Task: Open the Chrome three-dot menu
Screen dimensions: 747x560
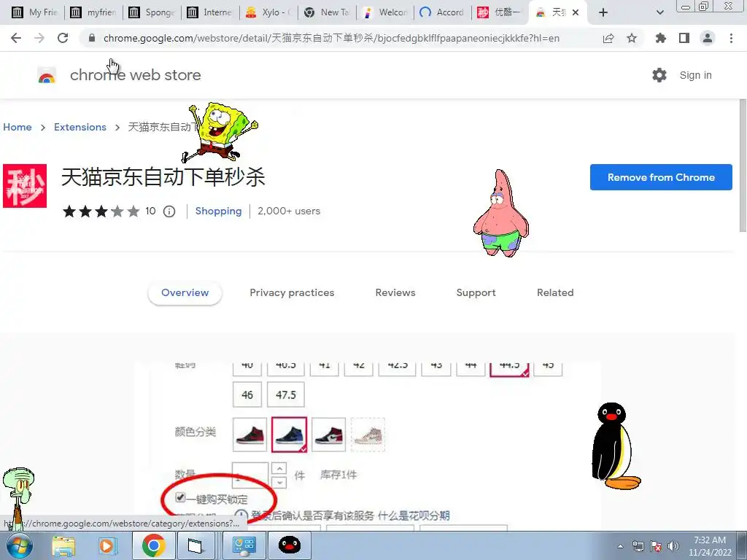Action: tap(731, 38)
